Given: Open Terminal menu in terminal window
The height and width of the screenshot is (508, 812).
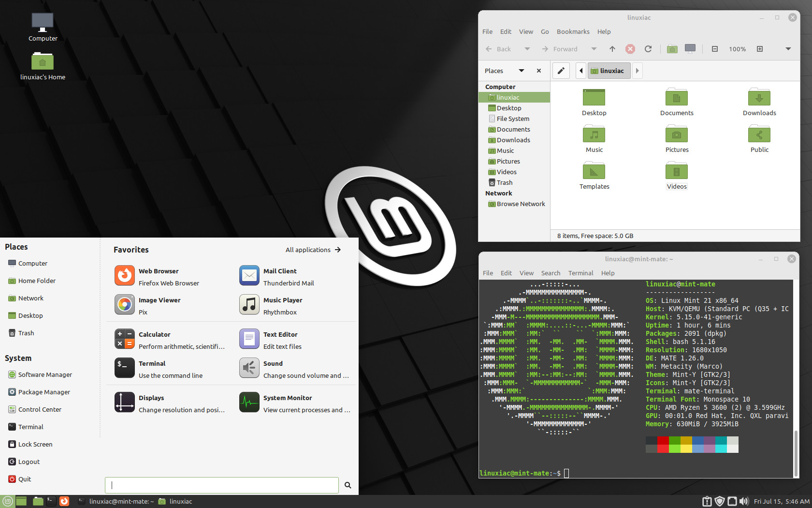Looking at the screenshot, I should [580, 273].
